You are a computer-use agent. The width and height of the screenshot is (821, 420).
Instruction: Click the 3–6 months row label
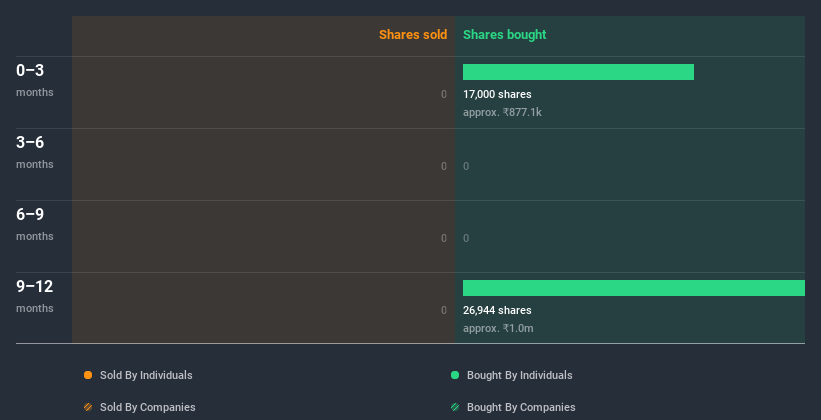point(35,152)
